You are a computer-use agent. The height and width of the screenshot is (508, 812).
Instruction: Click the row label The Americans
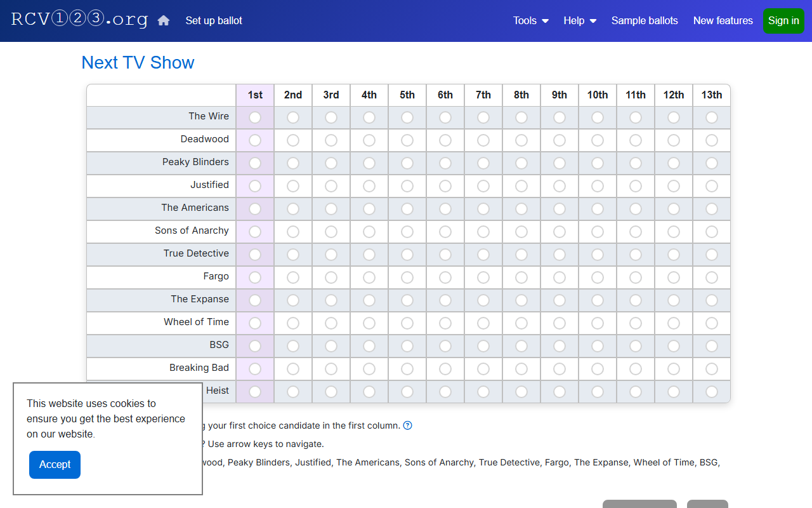pyautogui.click(x=195, y=208)
